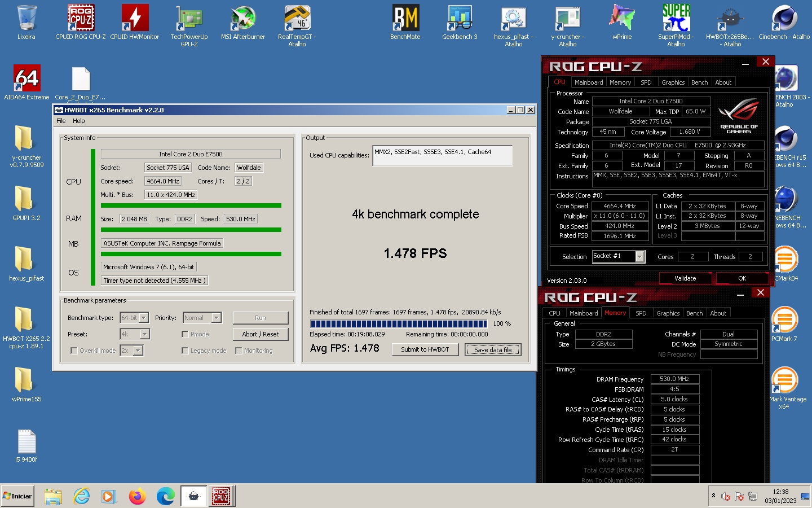Open SPD tab in top CPU-Z window
Screen dimensions: 812x508
point(646,82)
